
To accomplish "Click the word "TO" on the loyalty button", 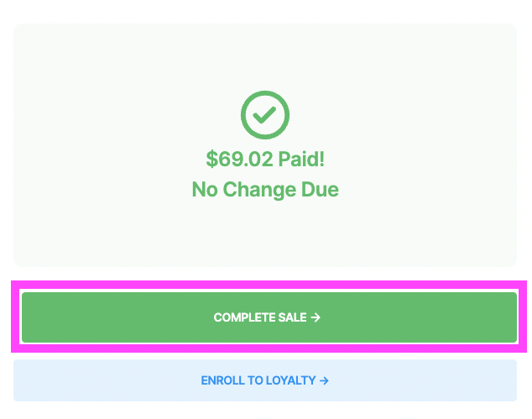I will click(255, 380).
